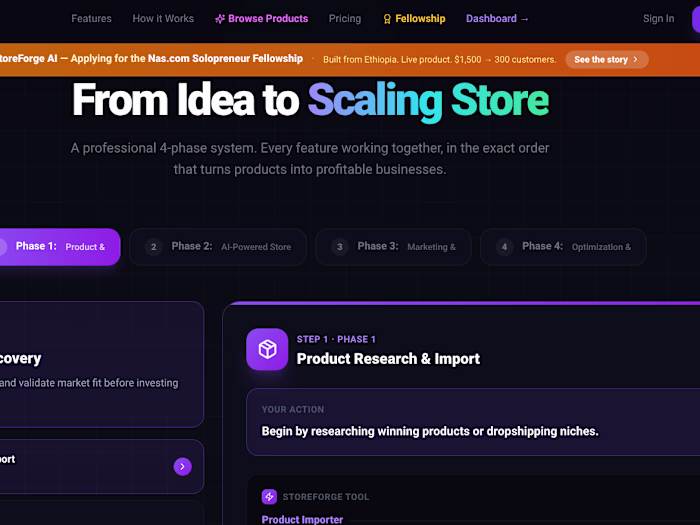Viewport: 700px width, 525px height.
Task: Click the 'STOREFORGE TOOL' label
Action: (x=326, y=497)
